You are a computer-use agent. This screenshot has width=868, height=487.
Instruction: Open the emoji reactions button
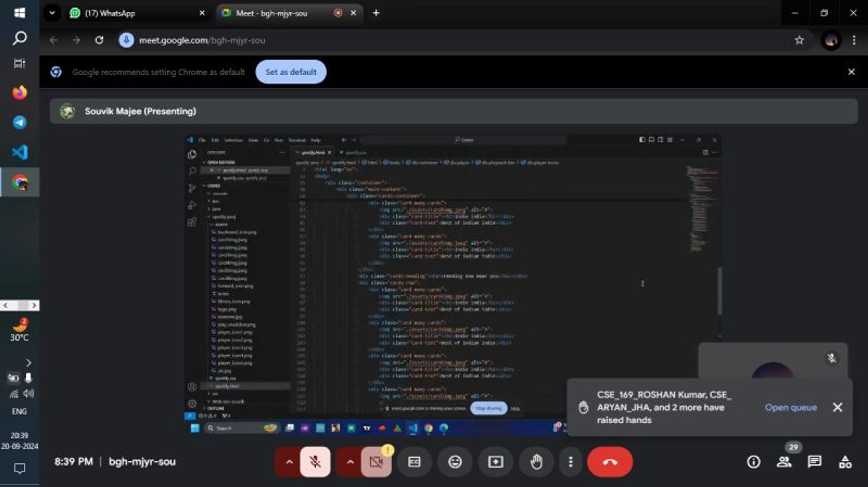point(455,462)
